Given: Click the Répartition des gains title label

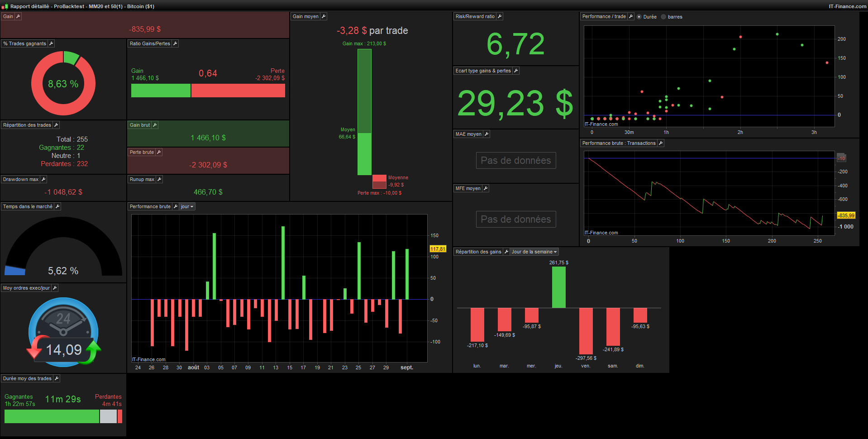Looking at the screenshot, I should point(478,252).
